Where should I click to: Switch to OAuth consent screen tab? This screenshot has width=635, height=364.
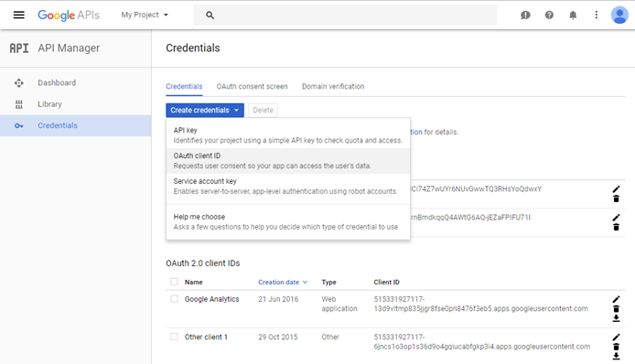pyautogui.click(x=252, y=86)
